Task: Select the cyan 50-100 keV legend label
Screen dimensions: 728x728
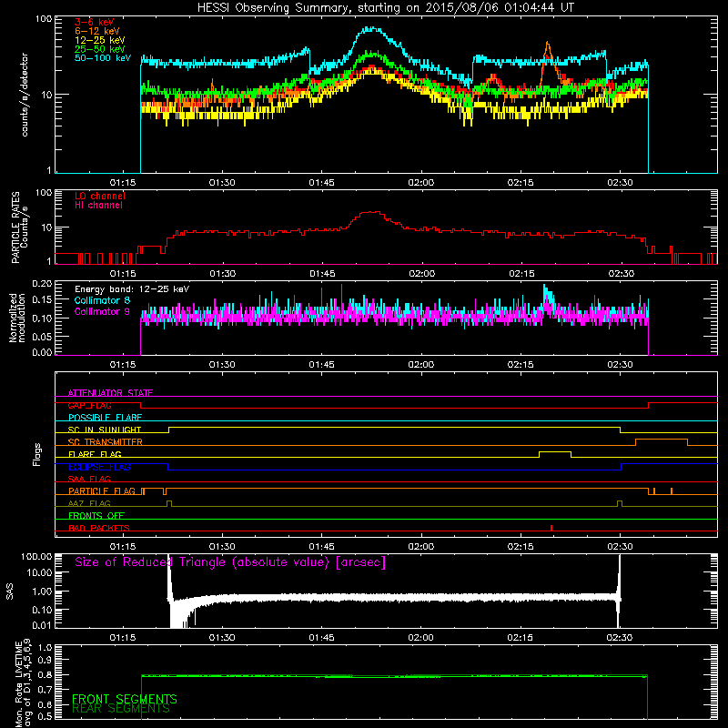Action: [103, 58]
